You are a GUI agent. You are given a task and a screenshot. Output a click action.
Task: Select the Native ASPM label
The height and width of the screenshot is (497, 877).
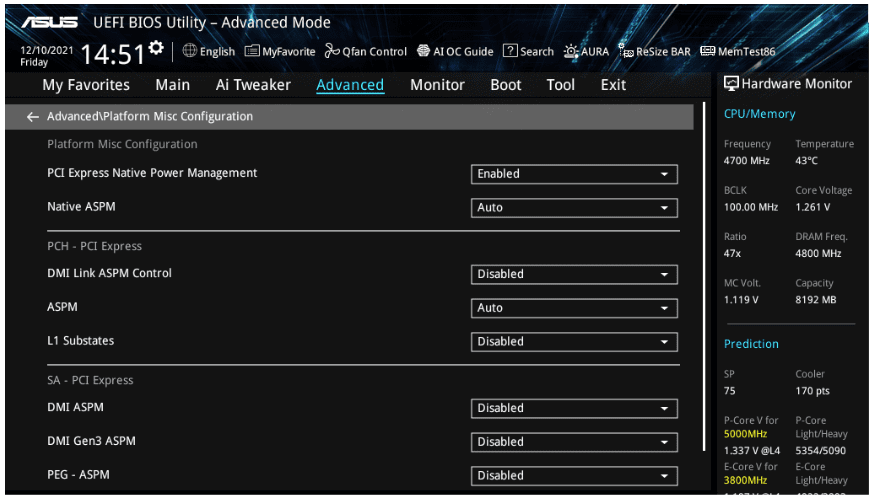click(81, 206)
